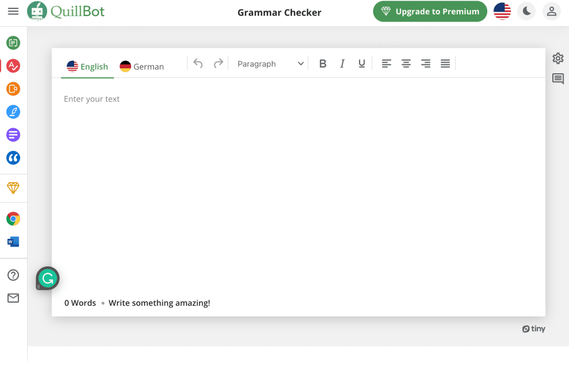Screen dimensions: 569x392
Task: Open the Paraphraser tool in the sidebar
Action: click(13, 43)
